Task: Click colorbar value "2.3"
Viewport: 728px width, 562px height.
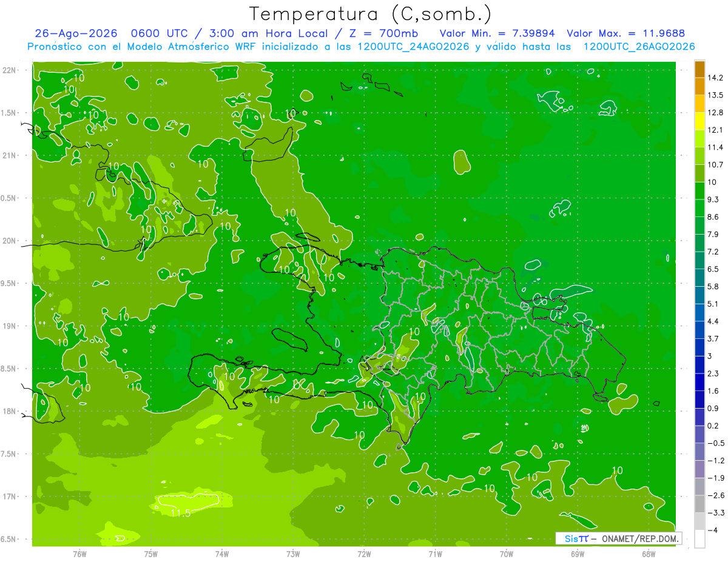Action: [x=714, y=373]
